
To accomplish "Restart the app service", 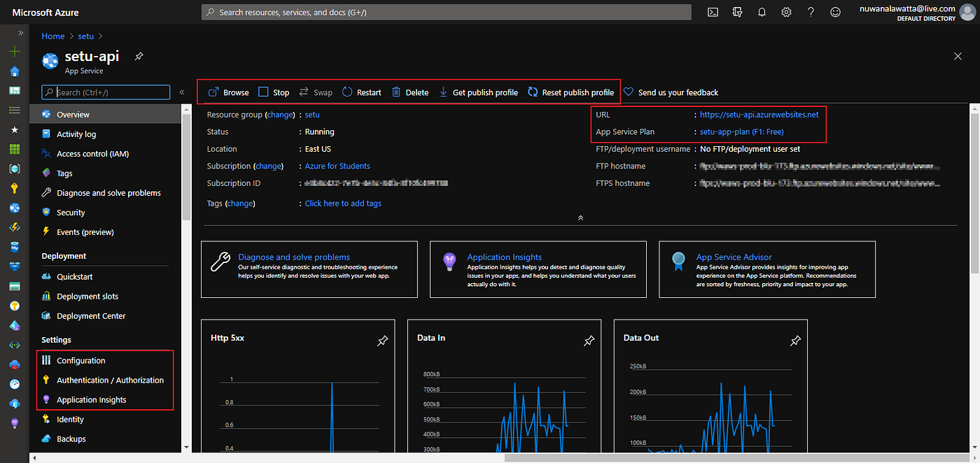I will tap(362, 92).
